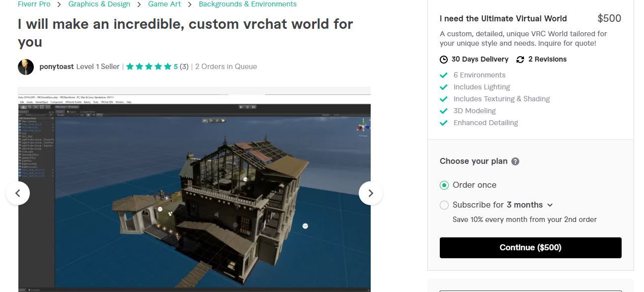This screenshot has height=292, width=644.
Task: Open the Fiverr Pro breadcrumb link
Action: [x=34, y=4]
